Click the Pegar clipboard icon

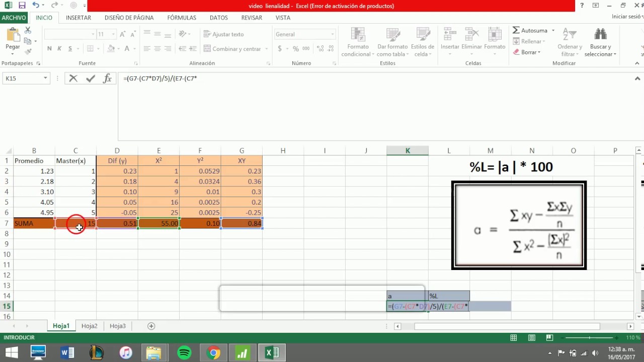click(13, 35)
